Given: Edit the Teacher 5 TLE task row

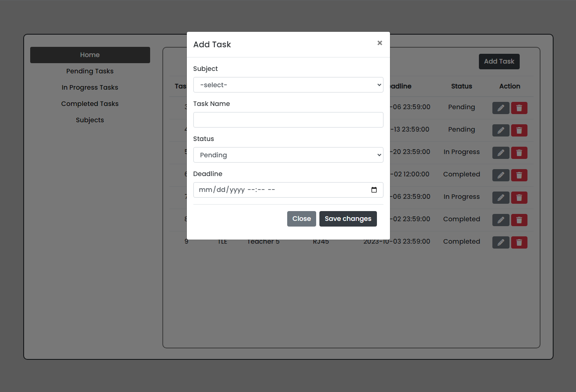Looking at the screenshot, I should point(501,242).
